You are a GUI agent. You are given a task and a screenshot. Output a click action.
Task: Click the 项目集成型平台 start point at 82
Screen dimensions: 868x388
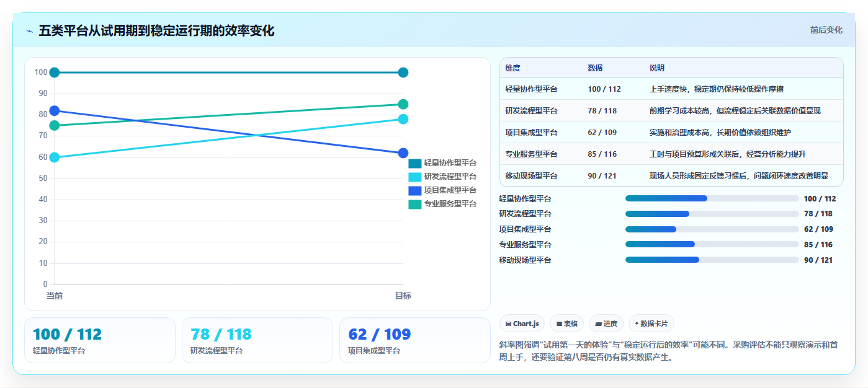pos(55,111)
